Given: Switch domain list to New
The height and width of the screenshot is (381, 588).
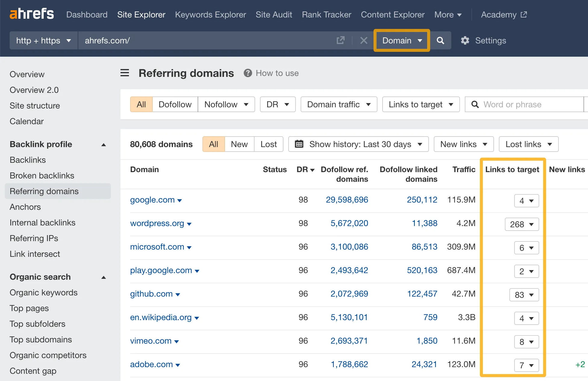Looking at the screenshot, I should click(239, 144).
